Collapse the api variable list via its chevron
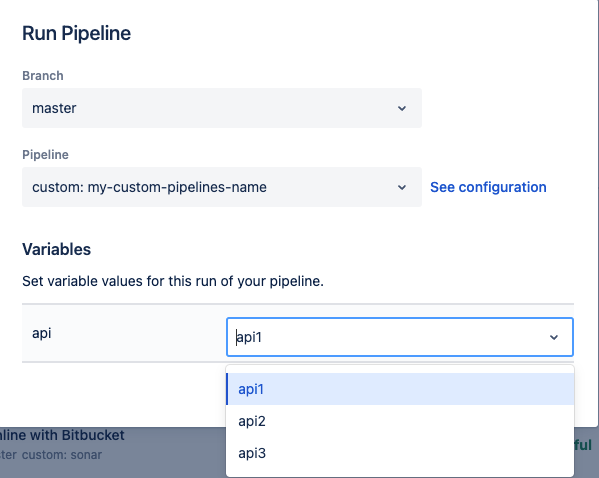Screen dimensions: 599x478 click(554, 337)
